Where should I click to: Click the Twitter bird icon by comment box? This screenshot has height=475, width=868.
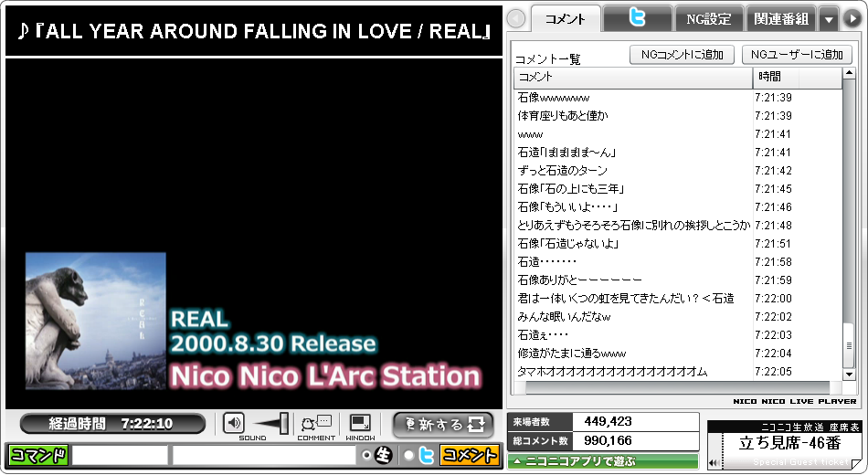[x=427, y=455]
